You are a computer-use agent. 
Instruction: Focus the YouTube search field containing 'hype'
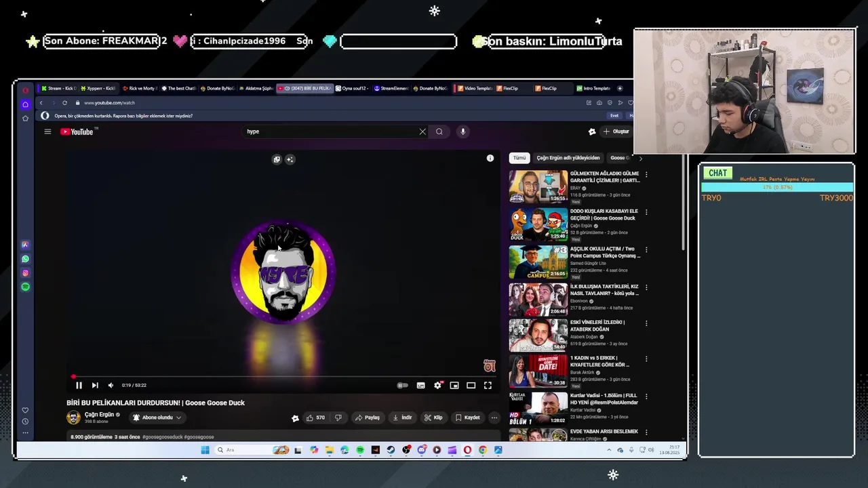[331, 131]
